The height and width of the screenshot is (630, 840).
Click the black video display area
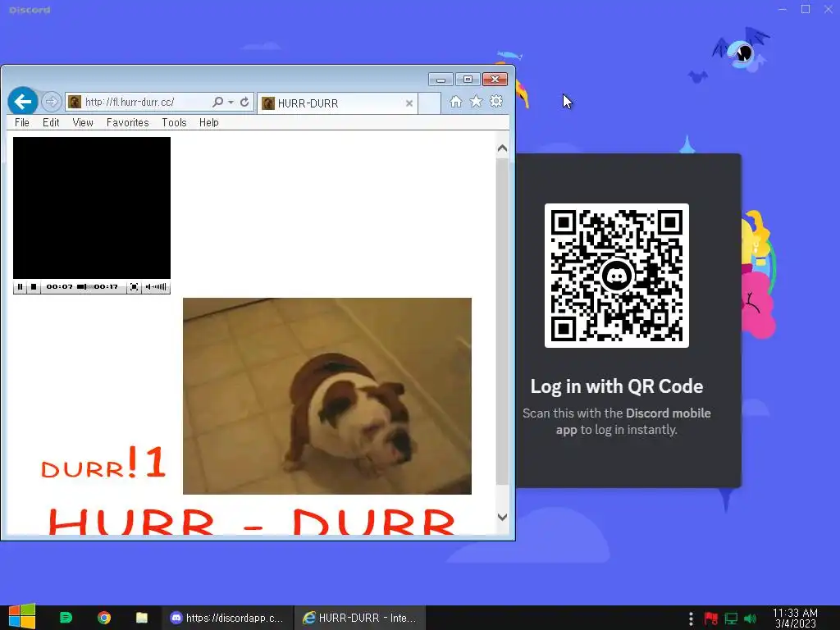[x=92, y=208]
